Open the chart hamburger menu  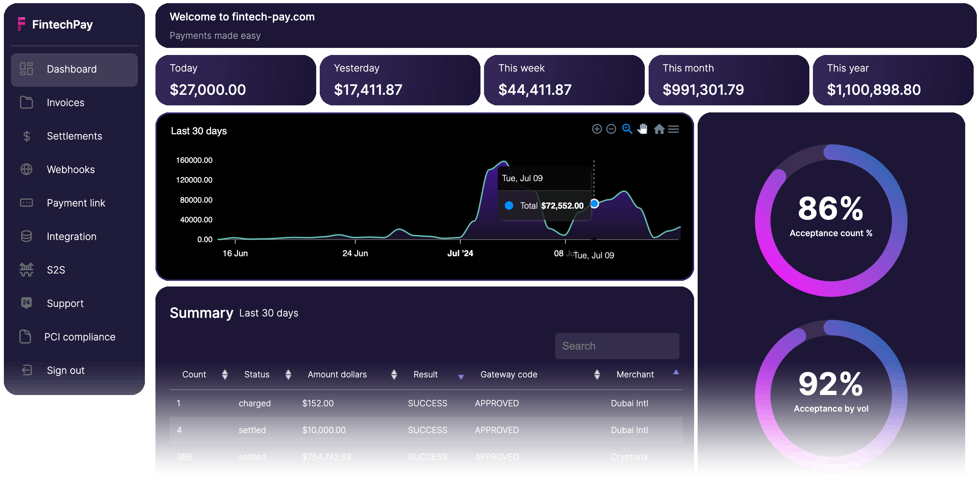[x=673, y=129]
